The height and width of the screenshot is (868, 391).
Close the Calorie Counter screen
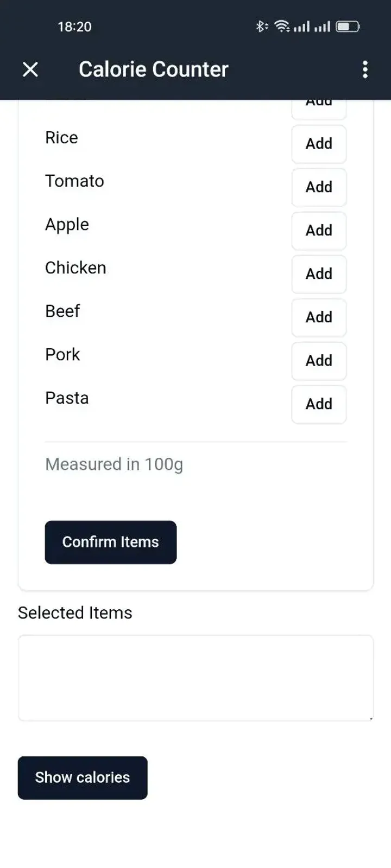tap(30, 69)
